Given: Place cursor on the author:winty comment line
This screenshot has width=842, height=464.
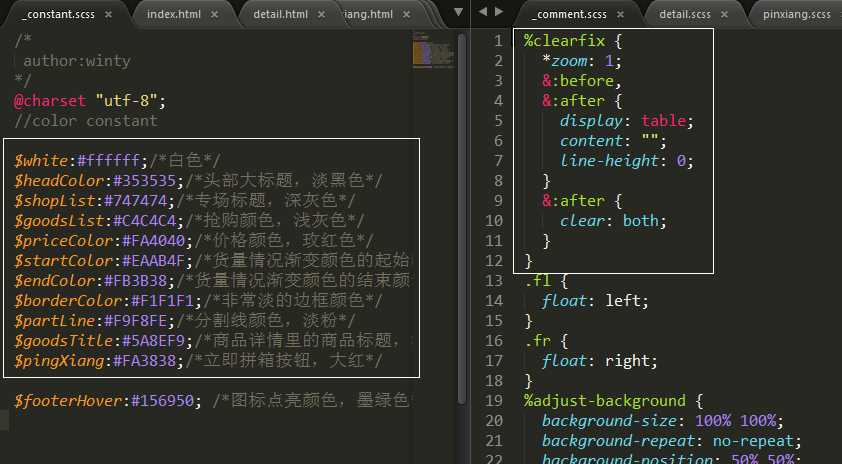Looking at the screenshot, I should pos(77,61).
